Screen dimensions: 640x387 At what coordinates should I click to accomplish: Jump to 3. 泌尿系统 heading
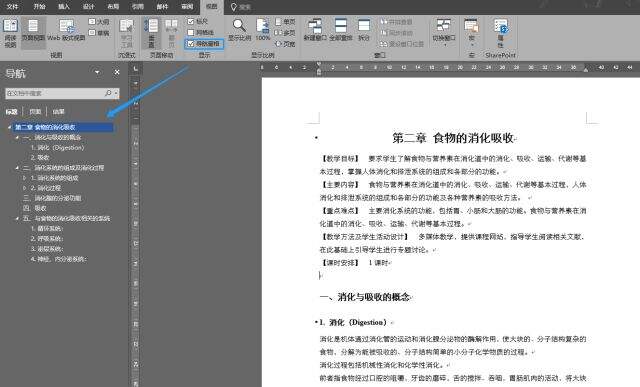47,249
